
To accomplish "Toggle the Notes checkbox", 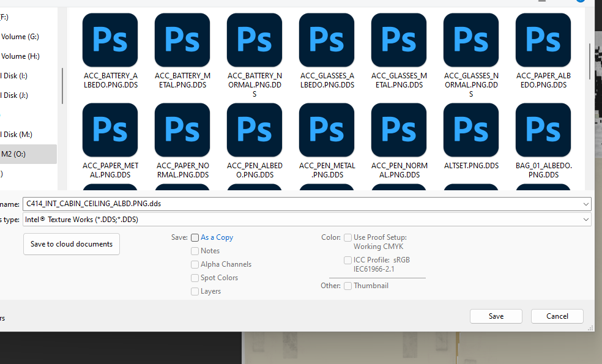I will (x=195, y=251).
